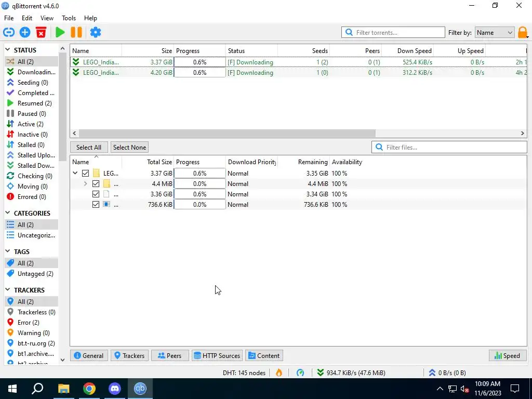Expand the 4.4 MiB subfolder

point(86,184)
